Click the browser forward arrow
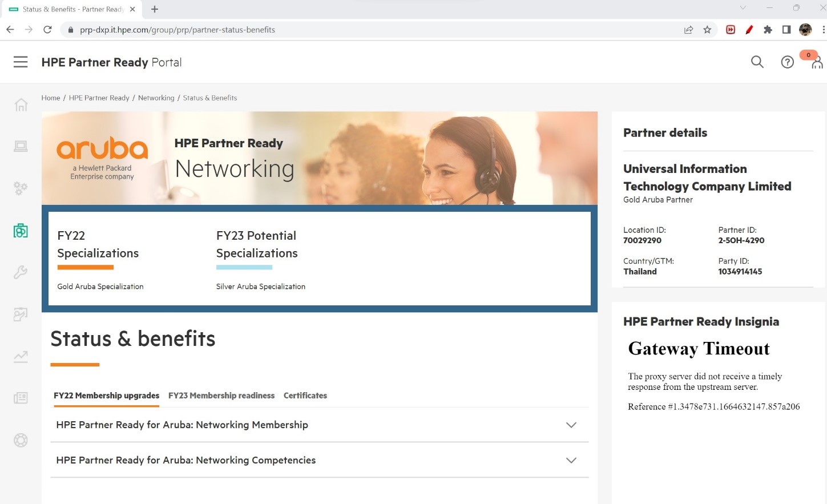The width and height of the screenshot is (827, 504). (29, 30)
